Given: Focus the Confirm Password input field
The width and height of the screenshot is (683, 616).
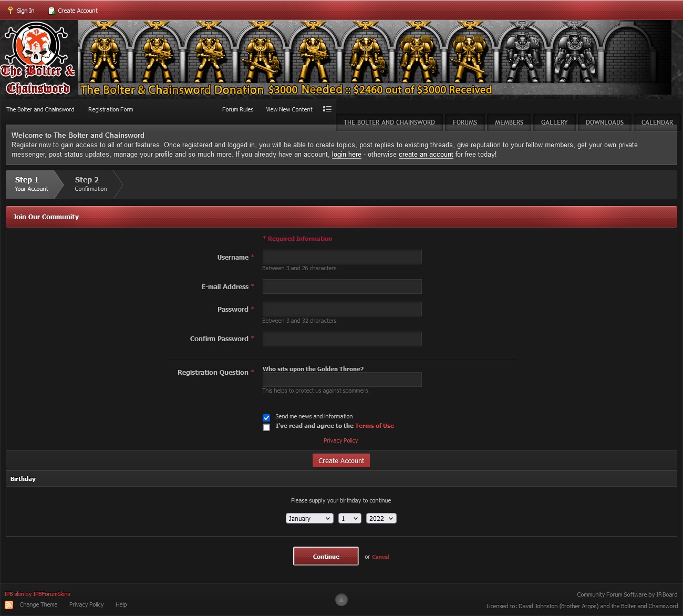Looking at the screenshot, I should pos(342,339).
